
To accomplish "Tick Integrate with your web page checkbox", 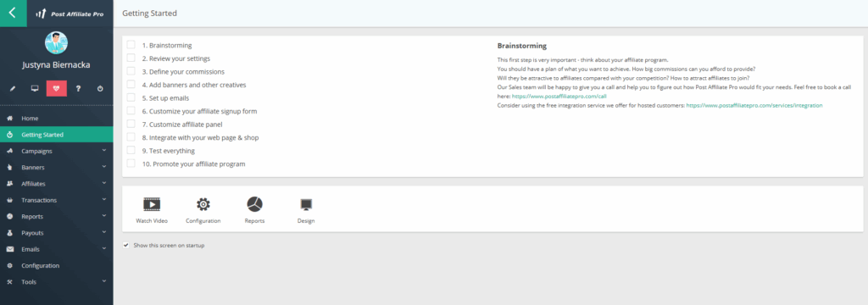I will click(131, 136).
